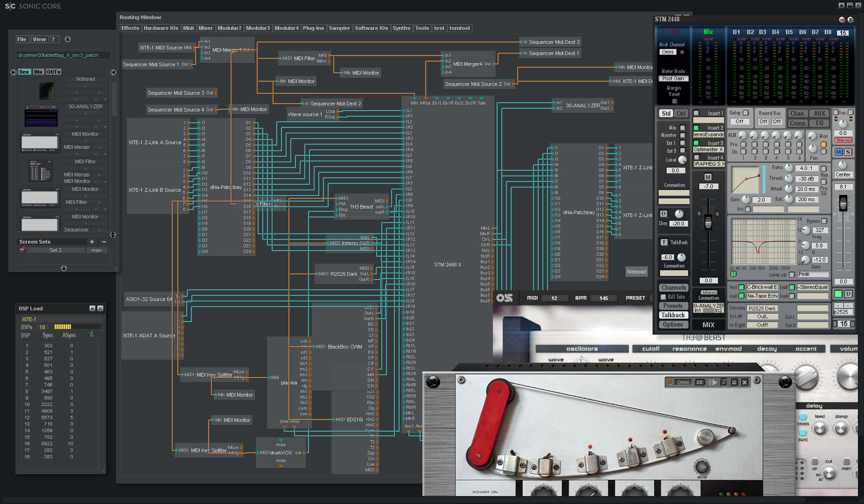Toggle the Delay checkbox in STM 2448
864x504 pixels.
pos(746,112)
